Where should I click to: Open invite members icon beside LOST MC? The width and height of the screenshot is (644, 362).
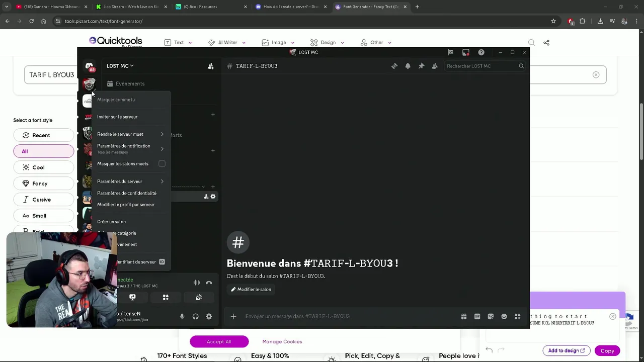211,66
